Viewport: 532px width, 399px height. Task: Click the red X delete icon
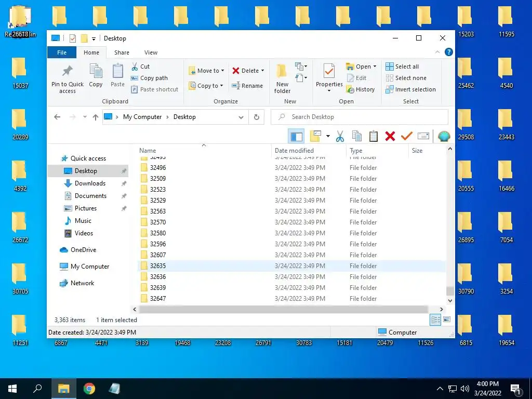390,136
